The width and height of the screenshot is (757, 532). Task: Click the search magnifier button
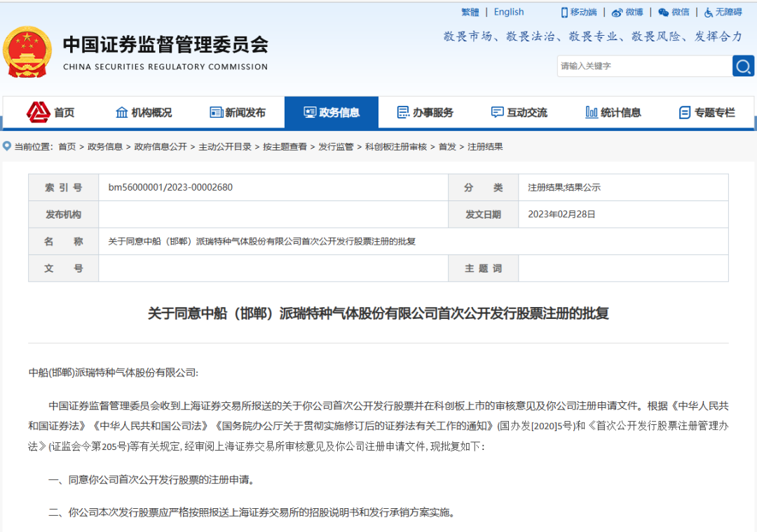[743, 66]
